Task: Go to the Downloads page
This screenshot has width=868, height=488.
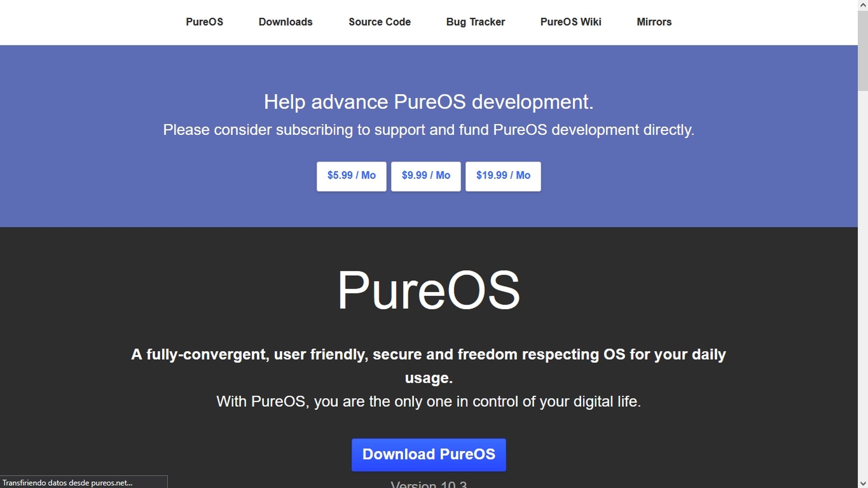Action: point(285,22)
